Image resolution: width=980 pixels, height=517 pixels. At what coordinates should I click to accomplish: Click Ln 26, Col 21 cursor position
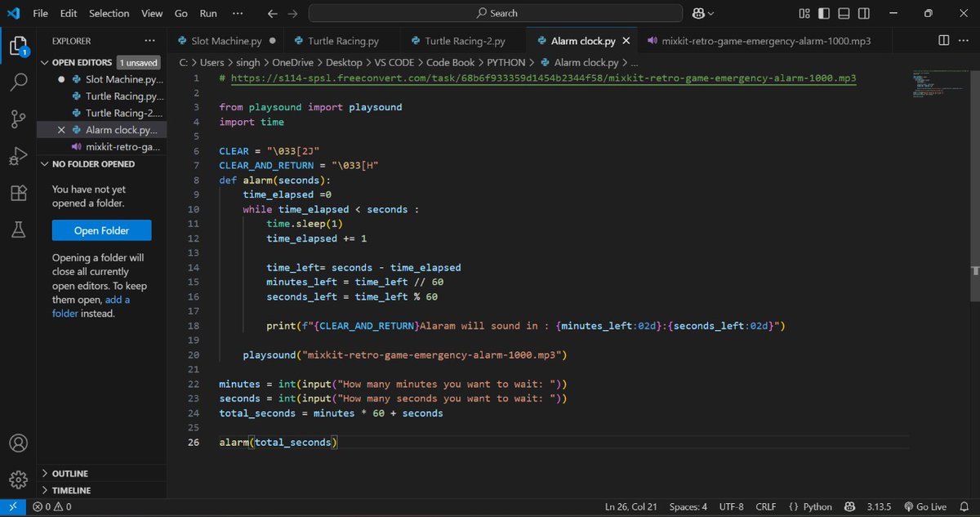(631, 507)
